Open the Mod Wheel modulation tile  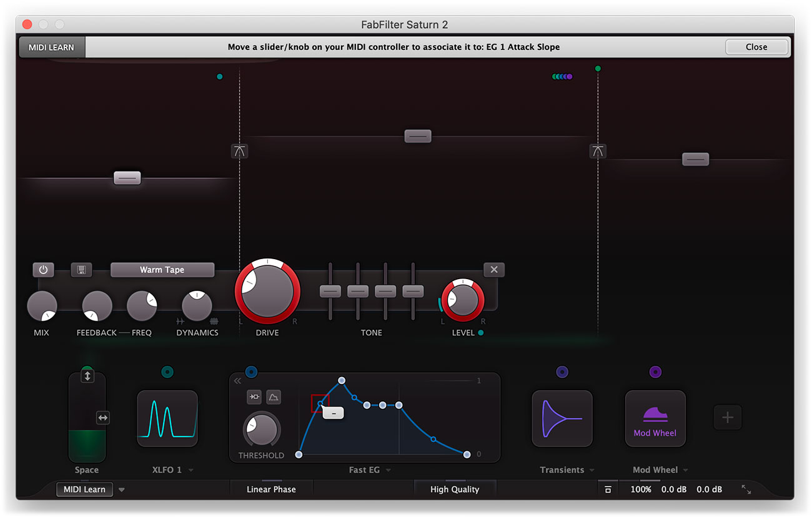[655, 418]
